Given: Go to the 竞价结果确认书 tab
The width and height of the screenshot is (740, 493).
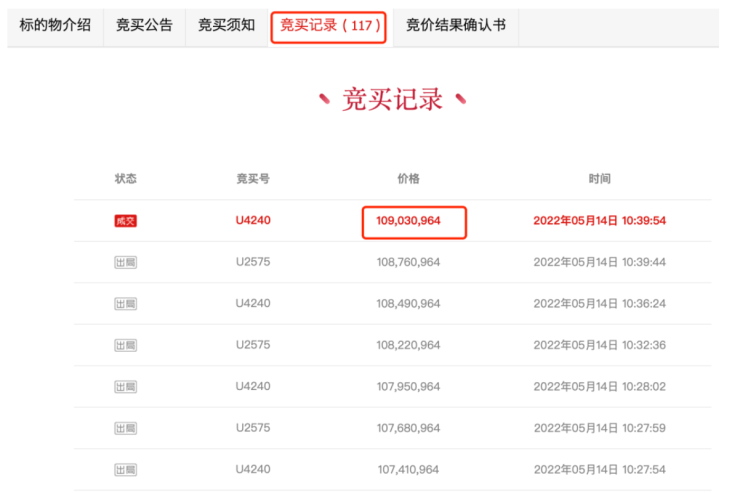Looking at the screenshot, I should click(455, 25).
